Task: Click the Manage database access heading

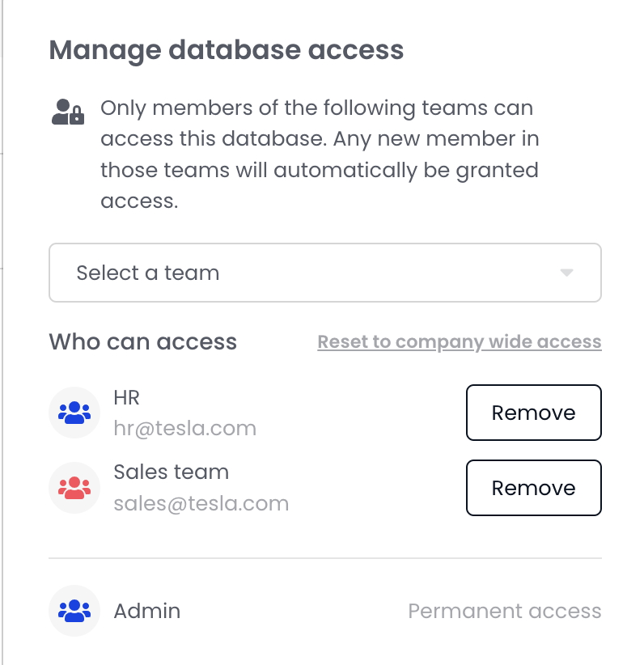Action: pyautogui.click(x=226, y=50)
